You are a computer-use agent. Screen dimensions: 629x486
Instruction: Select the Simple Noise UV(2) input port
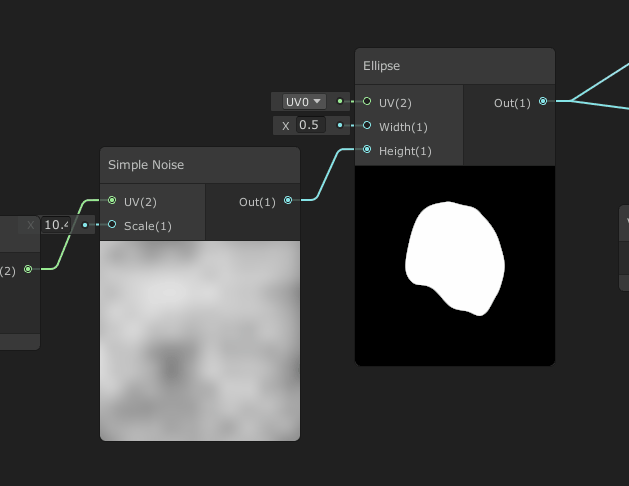pos(112,201)
